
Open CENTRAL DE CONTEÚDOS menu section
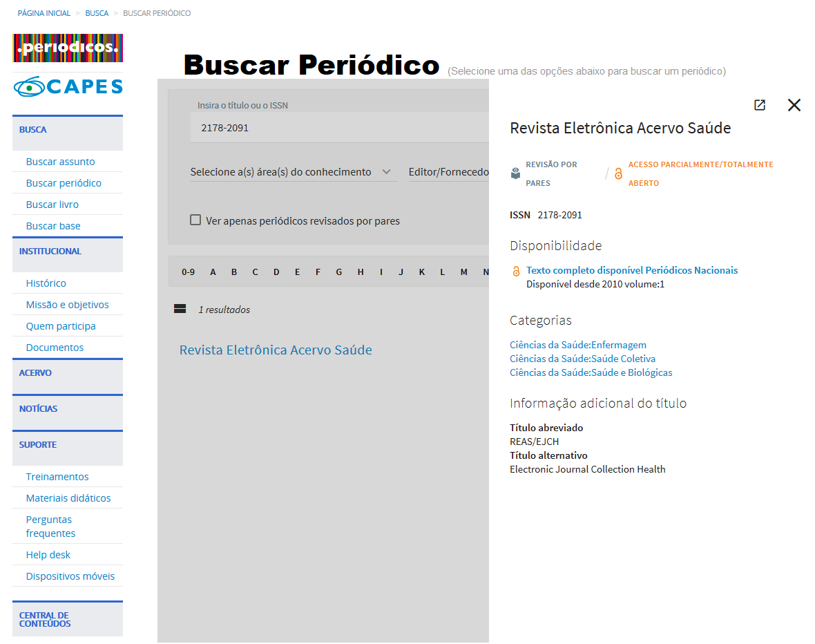coord(68,618)
